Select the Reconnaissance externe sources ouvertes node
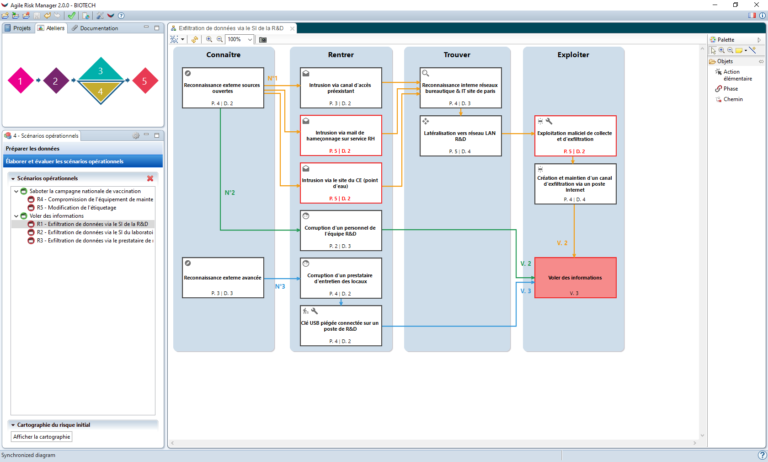 pyautogui.click(x=223, y=87)
